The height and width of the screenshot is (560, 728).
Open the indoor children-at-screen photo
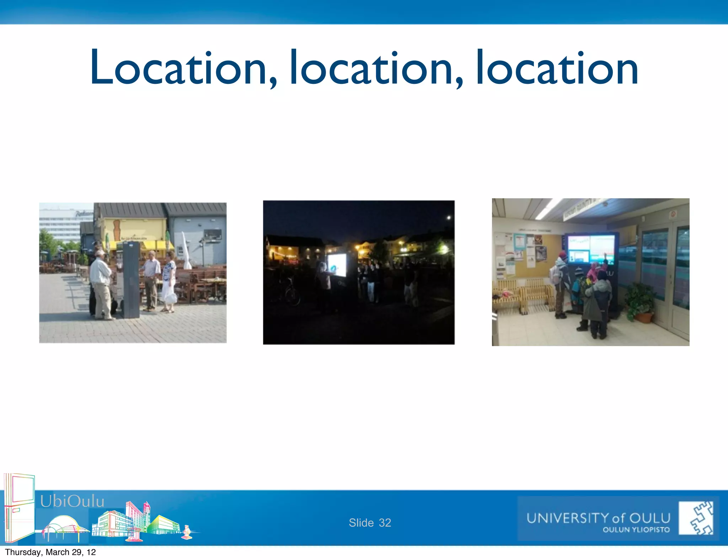coord(590,272)
